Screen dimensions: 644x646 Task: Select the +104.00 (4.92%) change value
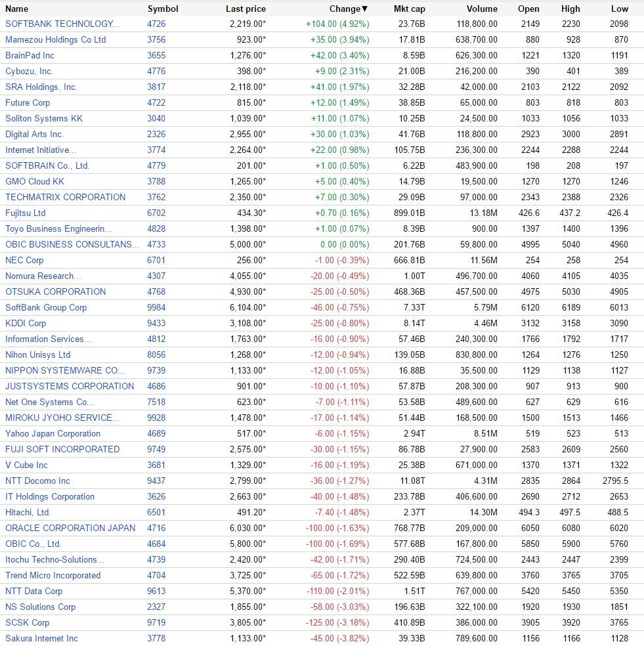coord(337,24)
